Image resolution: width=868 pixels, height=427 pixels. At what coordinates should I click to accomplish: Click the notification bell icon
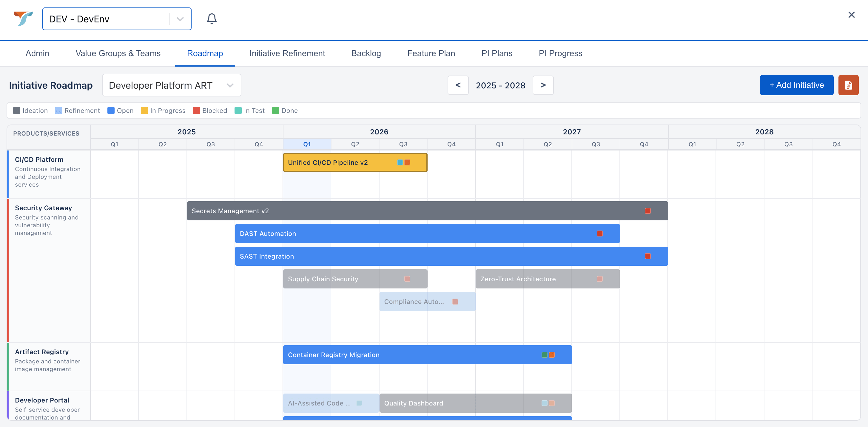pyautogui.click(x=212, y=19)
